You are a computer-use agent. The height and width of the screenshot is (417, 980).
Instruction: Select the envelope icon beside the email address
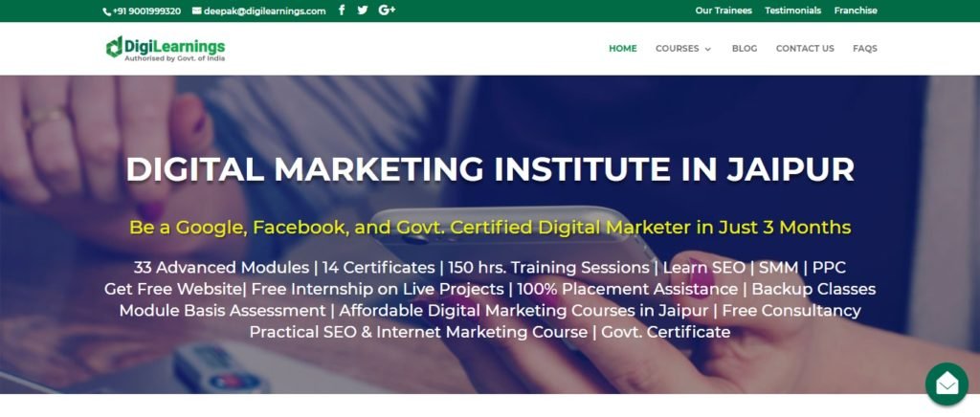[x=197, y=11]
